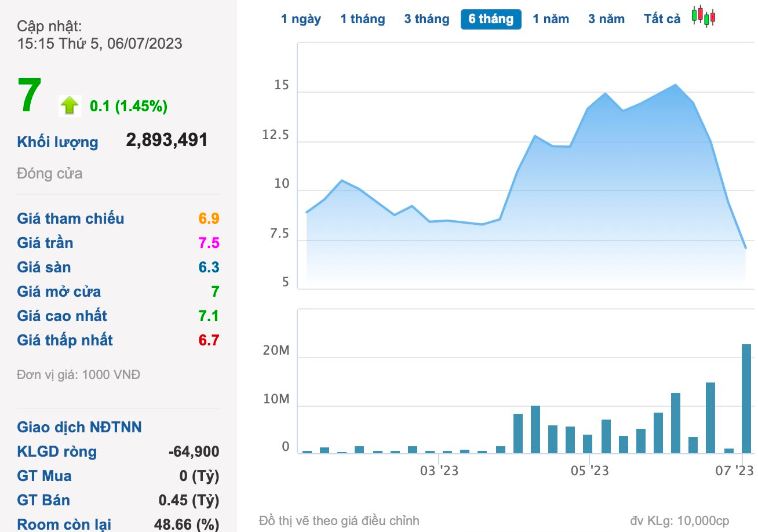
Task: Click the 05 '23 axis label
Action: pos(589,471)
